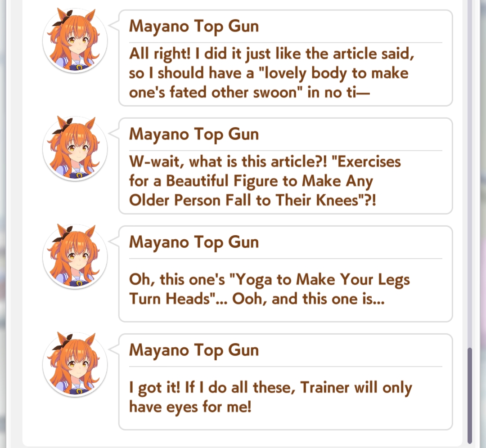Click avatar next to 'W-wait' message

click(x=75, y=149)
